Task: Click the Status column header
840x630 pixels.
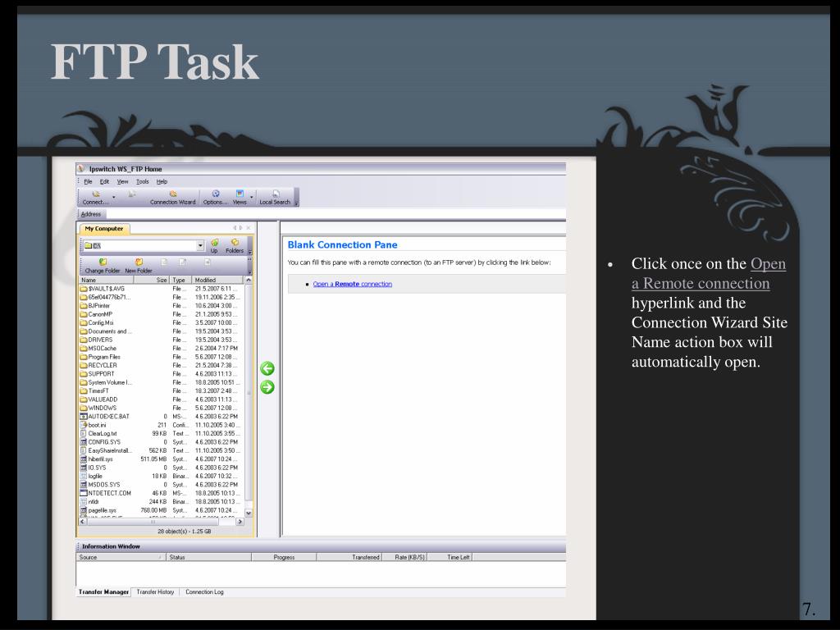Action: (x=208, y=557)
